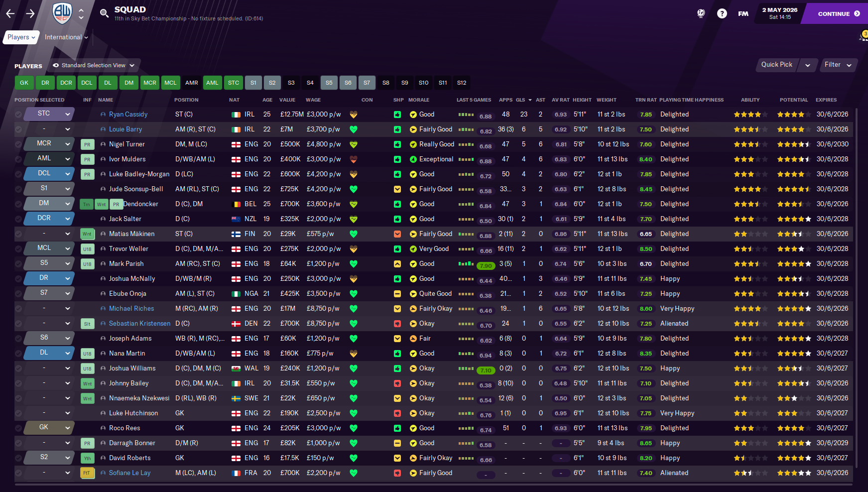Toggle selection circle for Sofiane Le Lay

tap(18, 473)
